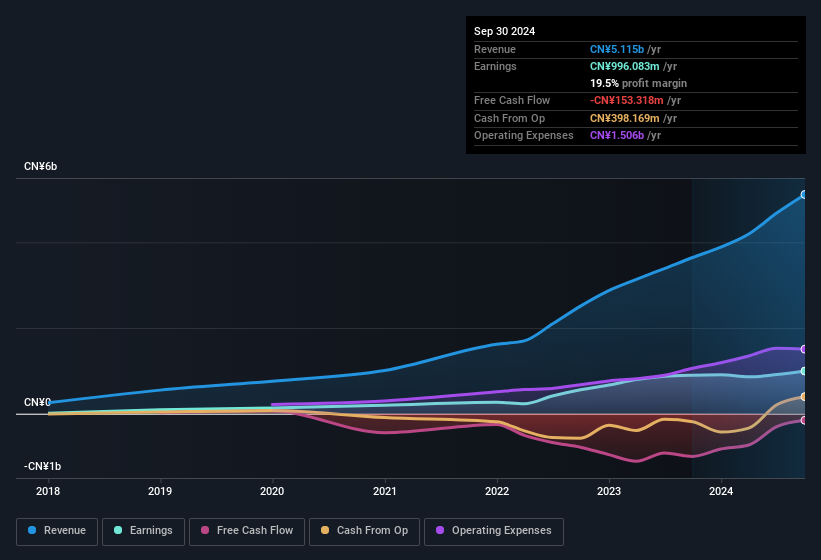This screenshot has width=821, height=560.
Task: Toggle the Revenue legend button
Action: tap(57, 531)
